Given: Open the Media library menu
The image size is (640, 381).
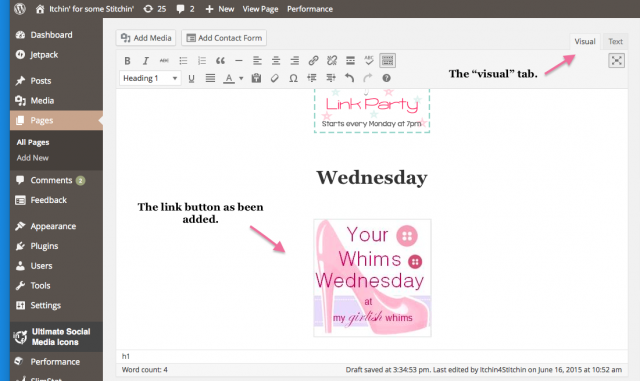Looking at the screenshot, I should click(56, 100).
